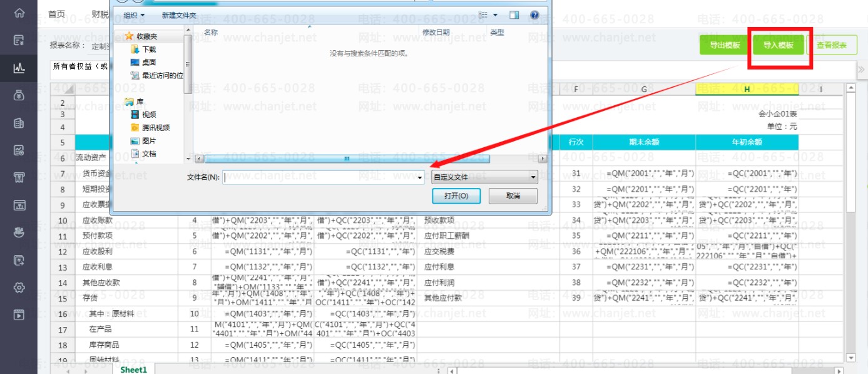The width and height of the screenshot is (868, 374).
Task: Select the spreadsheet select-all corner cell
Action: 63,90
